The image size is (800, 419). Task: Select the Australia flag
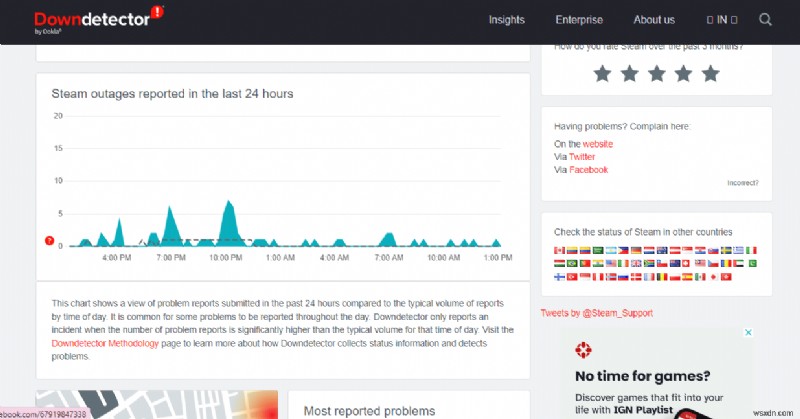(662, 250)
